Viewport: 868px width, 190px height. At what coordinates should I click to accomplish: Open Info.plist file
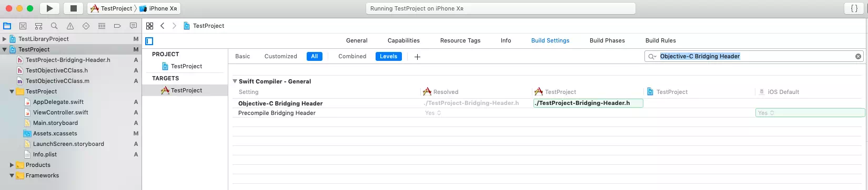45,154
